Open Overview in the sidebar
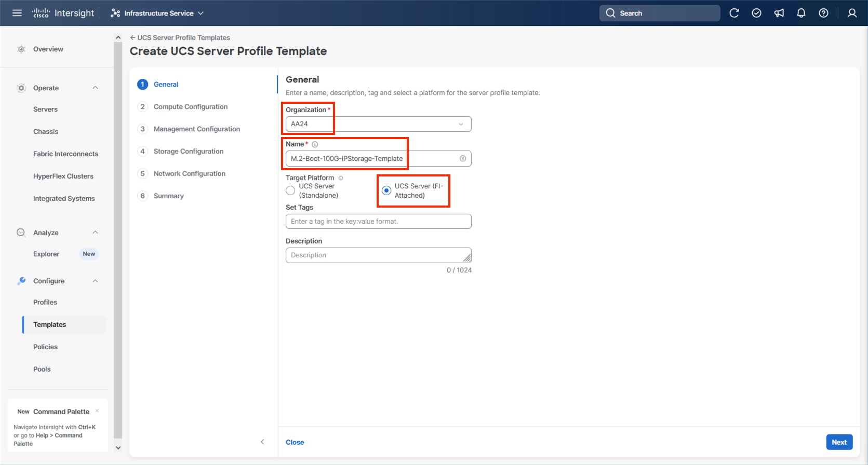Screen dimensions: 868x465 click(x=48, y=49)
